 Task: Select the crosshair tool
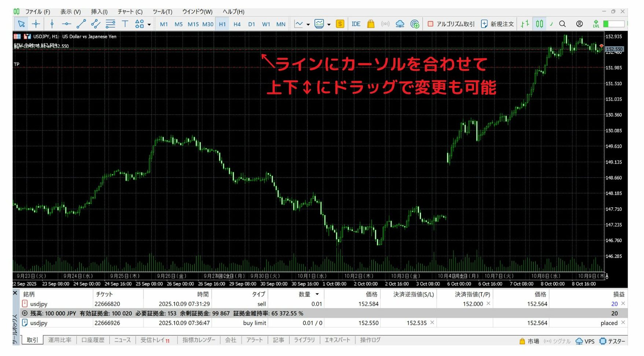point(36,23)
